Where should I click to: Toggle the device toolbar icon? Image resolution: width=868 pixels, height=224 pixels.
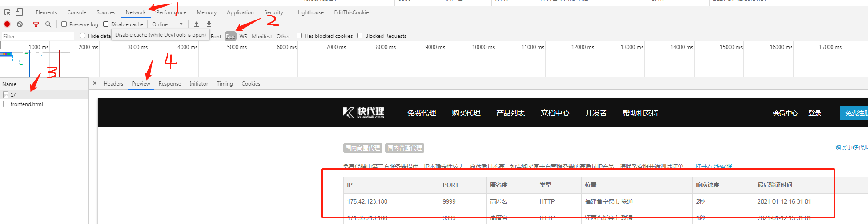pos(19,12)
